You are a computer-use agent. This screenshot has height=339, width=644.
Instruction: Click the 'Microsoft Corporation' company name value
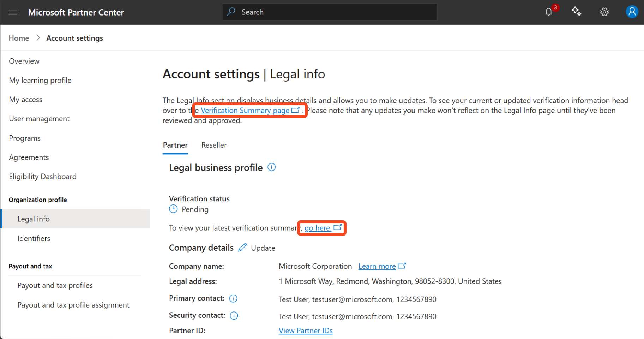point(315,266)
